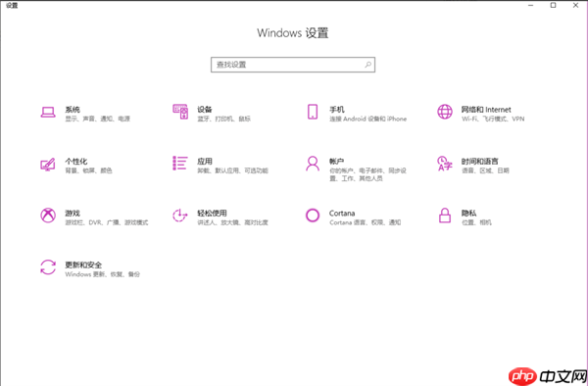Click the 更新和安全 heading text
This screenshot has height=386, width=588.
[83, 265]
